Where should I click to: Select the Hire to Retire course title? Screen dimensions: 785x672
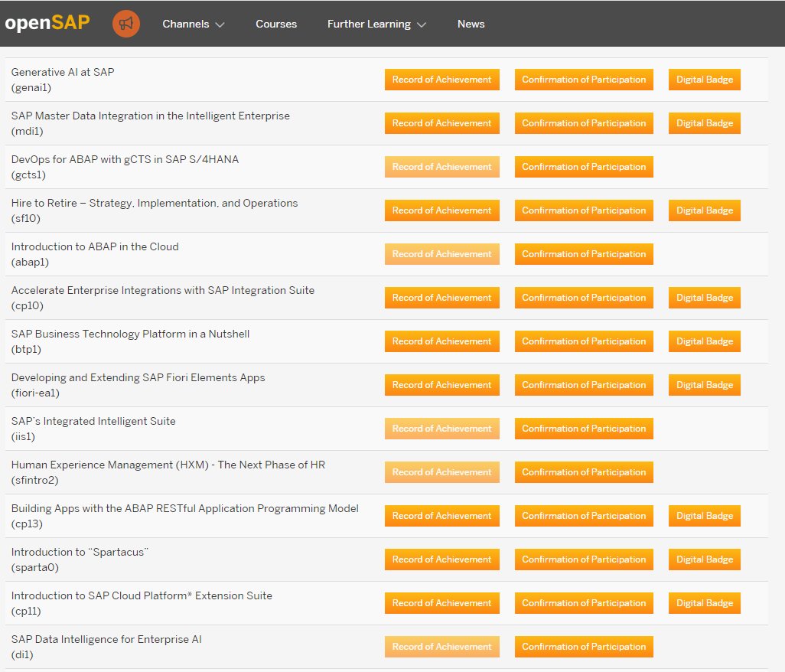click(x=155, y=203)
